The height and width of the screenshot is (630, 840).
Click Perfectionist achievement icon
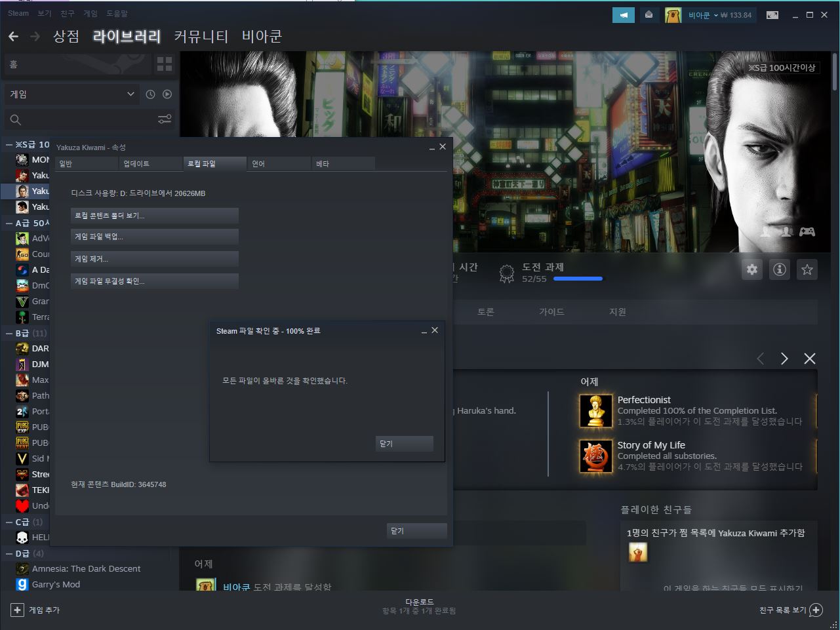[596, 411]
